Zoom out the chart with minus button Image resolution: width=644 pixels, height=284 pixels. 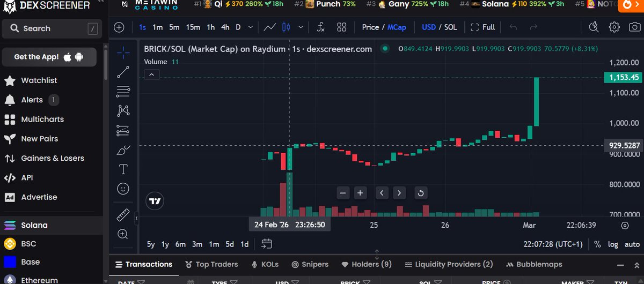click(343, 193)
